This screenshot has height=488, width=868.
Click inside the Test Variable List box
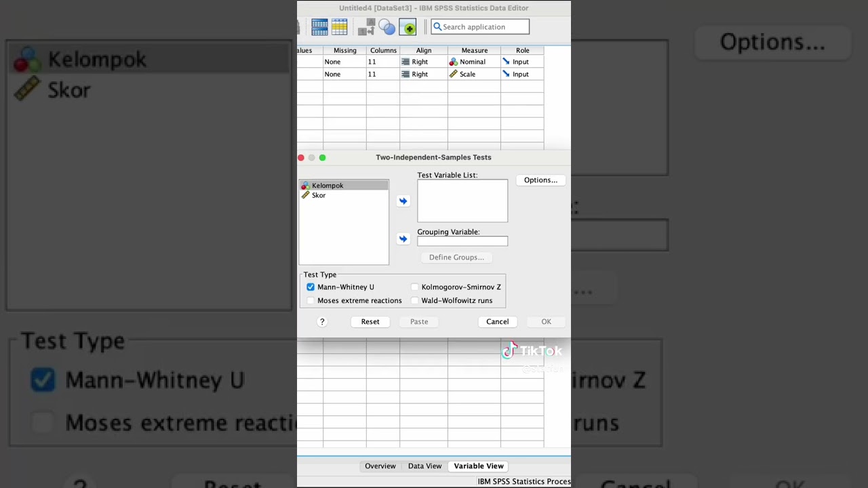pos(462,201)
